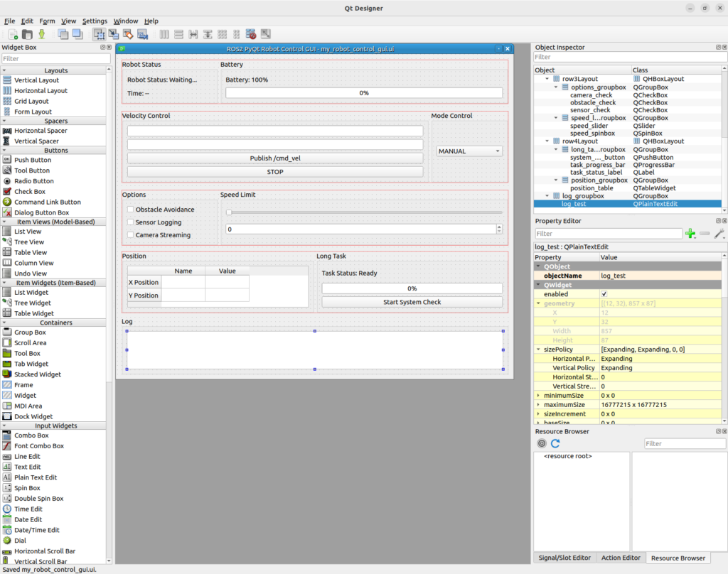Switch to Edit Buddies mode icon
The width and height of the screenshot is (728, 574).
128,34
